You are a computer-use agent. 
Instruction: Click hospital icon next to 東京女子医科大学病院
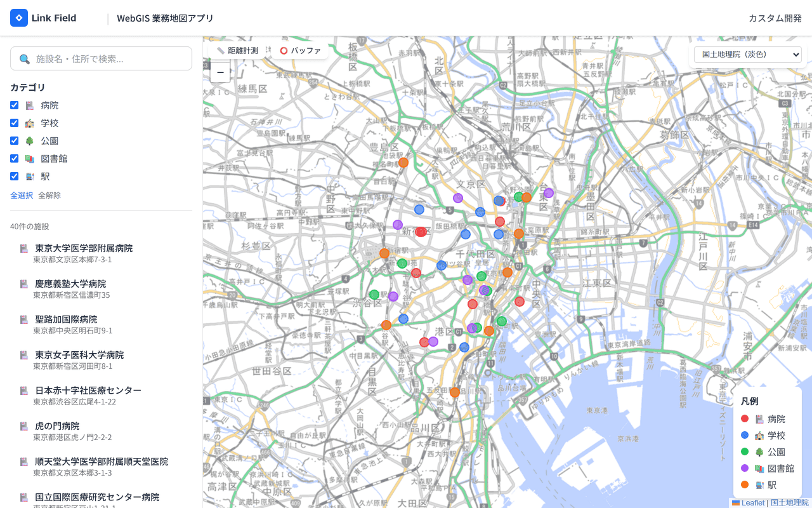click(24, 355)
